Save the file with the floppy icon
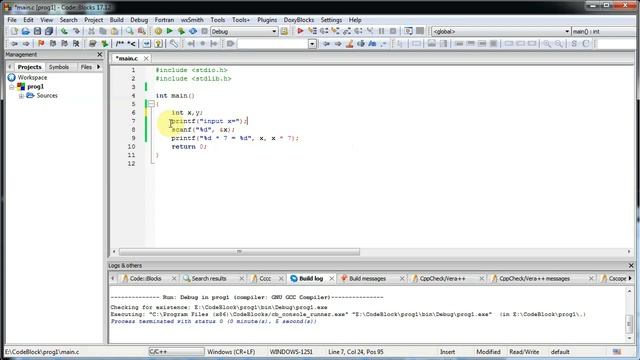 pos(37,31)
